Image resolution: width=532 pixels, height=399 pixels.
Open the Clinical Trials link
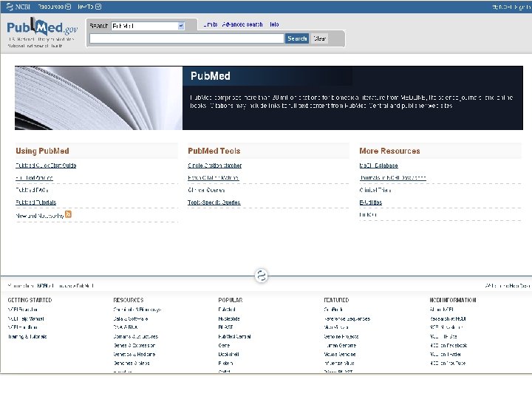point(375,190)
